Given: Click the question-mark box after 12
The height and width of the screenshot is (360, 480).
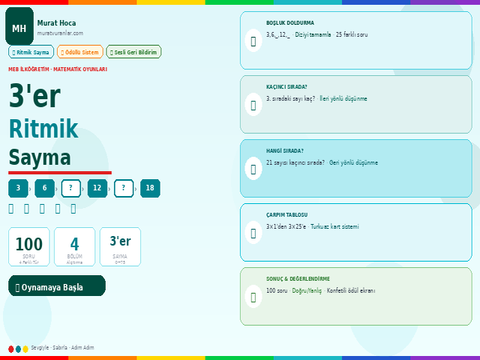Looking at the screenshot, I should tap(124, 188).
